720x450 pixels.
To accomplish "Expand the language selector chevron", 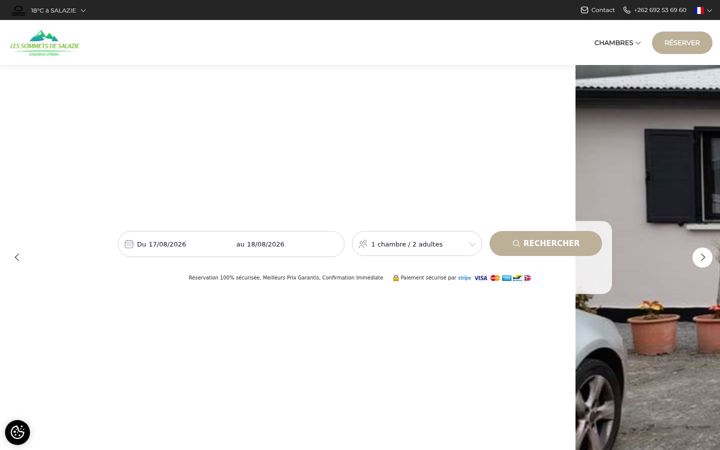I will pyautogui.click(x=709, y=11).
